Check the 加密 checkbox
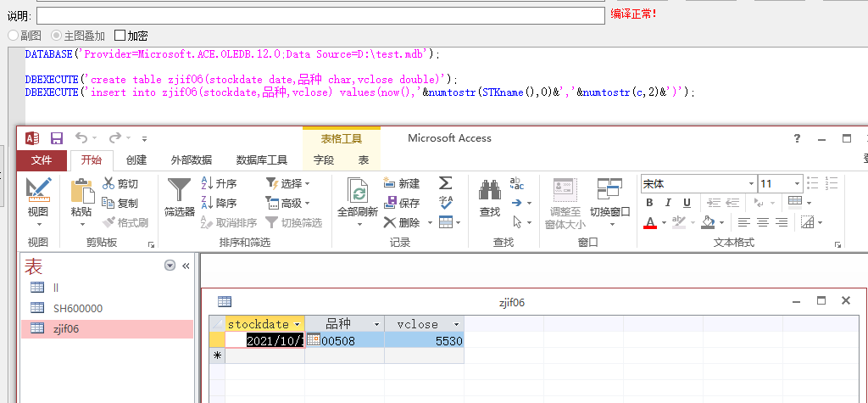This screenshot has height=403, width=868. point(120,36)
